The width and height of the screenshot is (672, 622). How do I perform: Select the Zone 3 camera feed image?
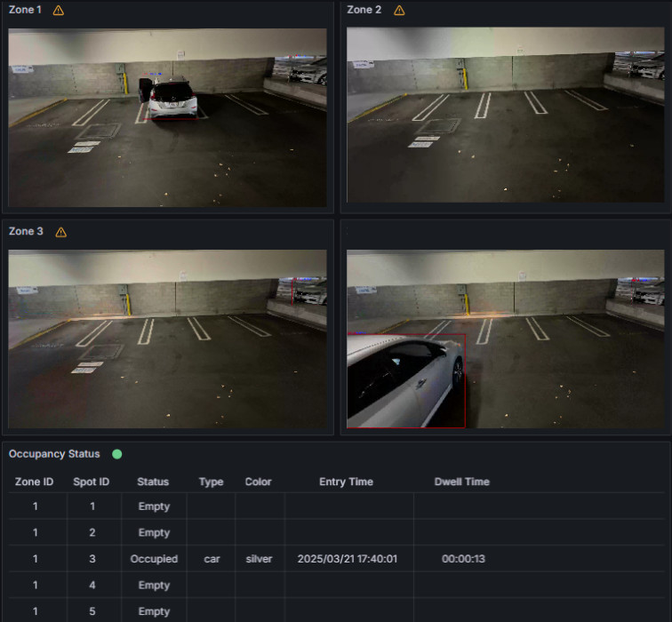pyautogui.click(x=167, y=339)
